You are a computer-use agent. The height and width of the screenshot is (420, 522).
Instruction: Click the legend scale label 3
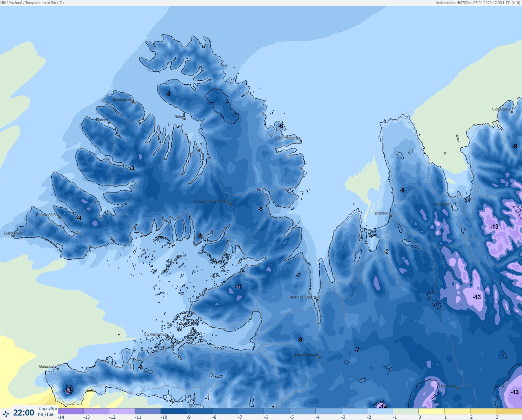click(497, 418)
